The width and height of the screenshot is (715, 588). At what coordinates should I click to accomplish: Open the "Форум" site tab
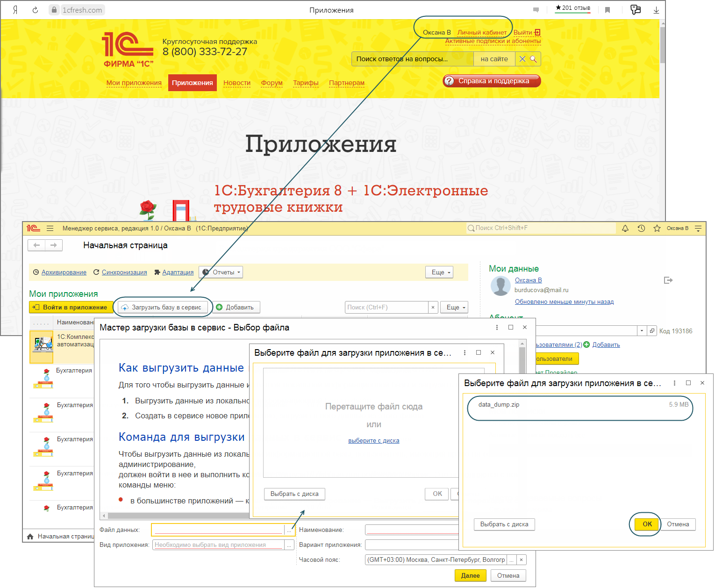coord(272,83)
